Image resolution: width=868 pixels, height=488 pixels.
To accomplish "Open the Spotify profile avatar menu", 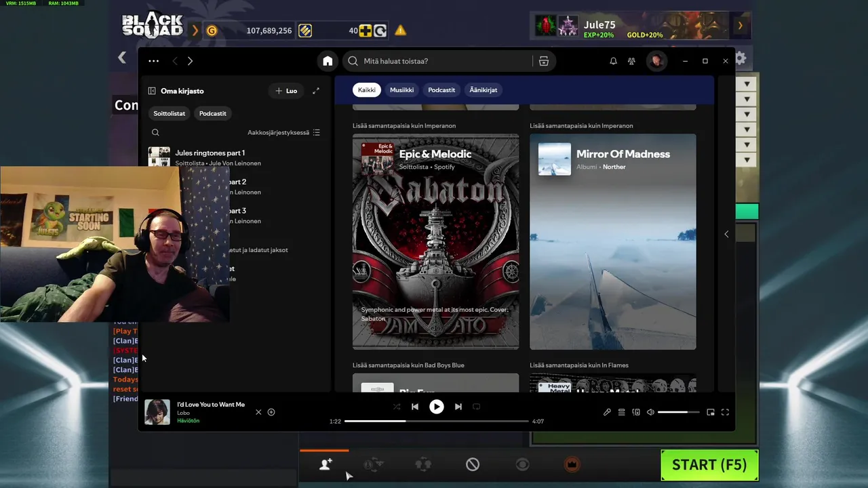I will (x=656, y=61).
